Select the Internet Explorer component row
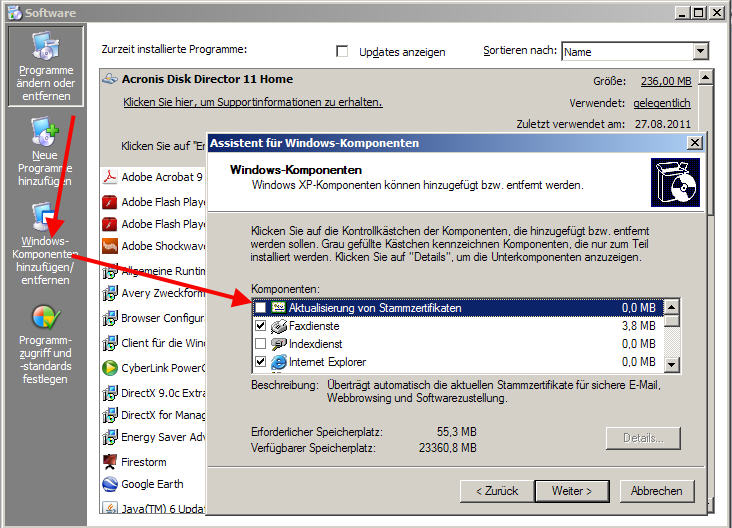 tap(458, 362)
